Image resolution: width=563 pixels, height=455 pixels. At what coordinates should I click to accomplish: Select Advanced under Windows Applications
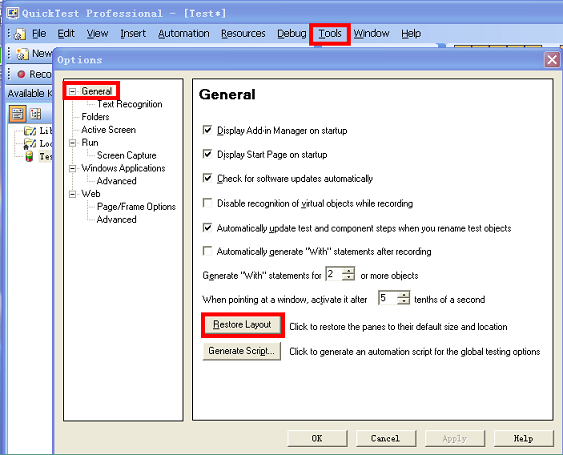116,181
